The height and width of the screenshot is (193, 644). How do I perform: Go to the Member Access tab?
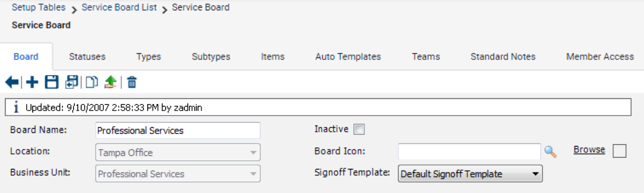(x=600, y=57)
